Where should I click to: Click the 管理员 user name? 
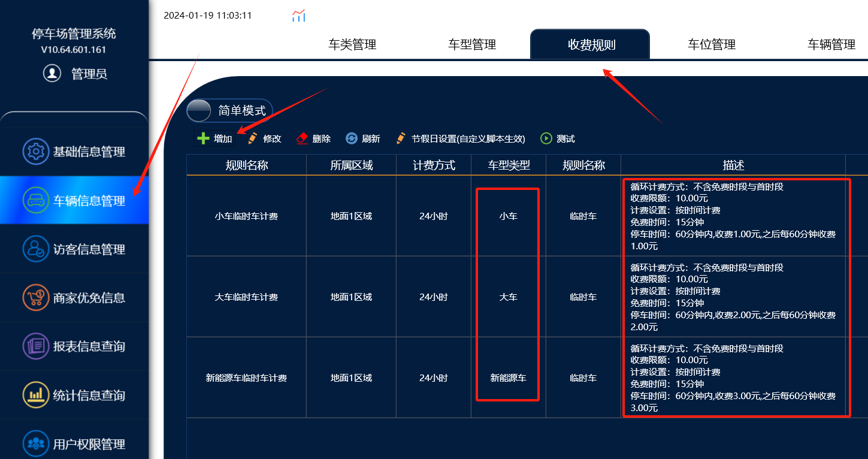89,74
